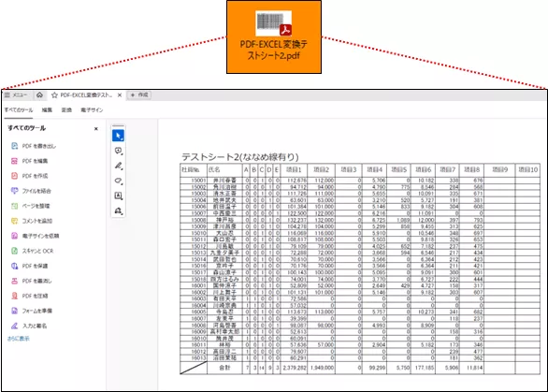The image size is (548, 392).
Task: Click the total cell 2,379,282
Action: click(x=295, y=368)
